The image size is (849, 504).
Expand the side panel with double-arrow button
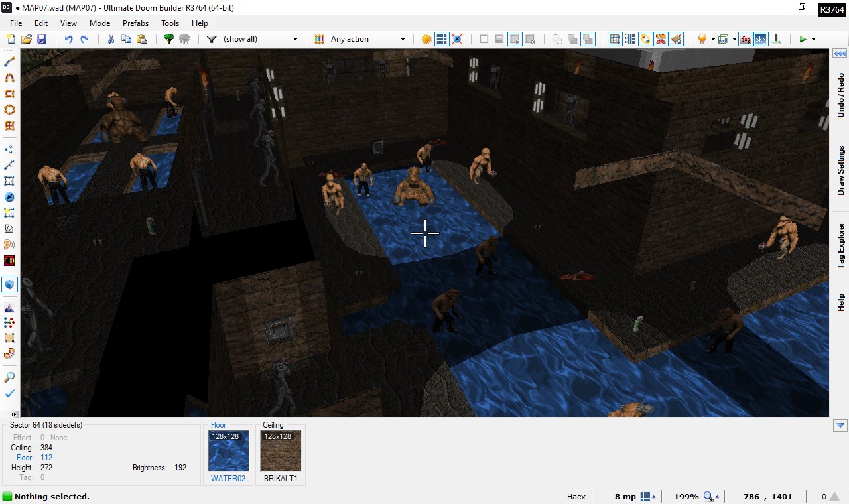tap(840, 54)
